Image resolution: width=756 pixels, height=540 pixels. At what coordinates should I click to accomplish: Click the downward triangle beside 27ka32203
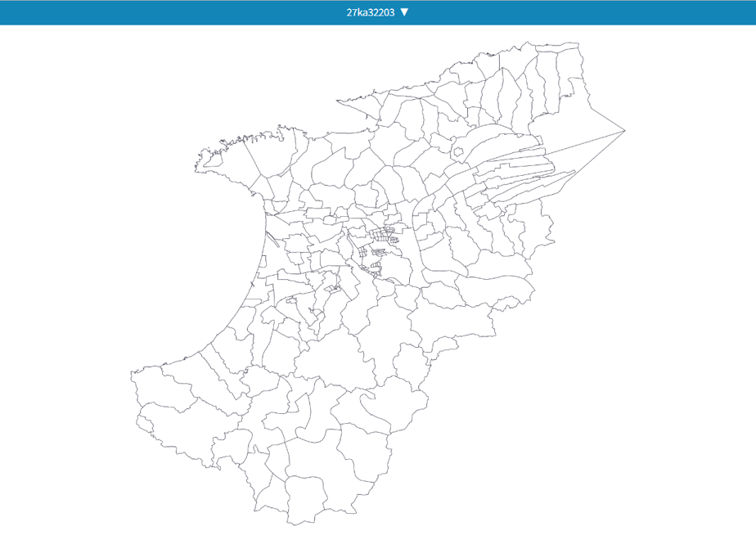click(404, 12)
